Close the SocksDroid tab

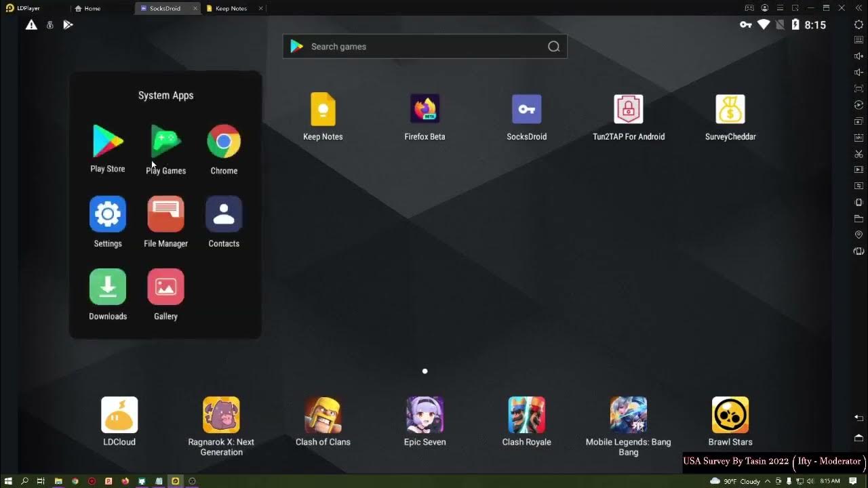[x=195, y=8]
